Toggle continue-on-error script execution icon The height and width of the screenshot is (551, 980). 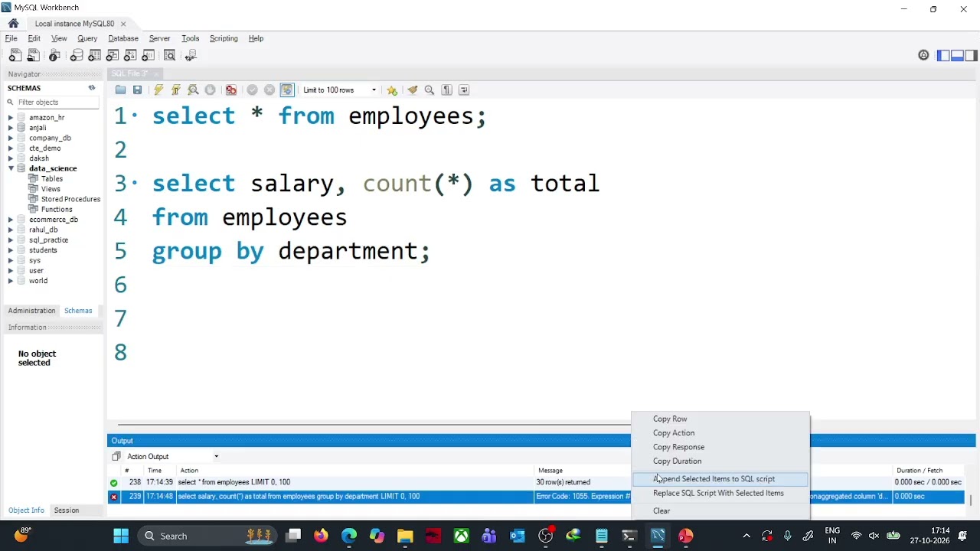point(231,90)
